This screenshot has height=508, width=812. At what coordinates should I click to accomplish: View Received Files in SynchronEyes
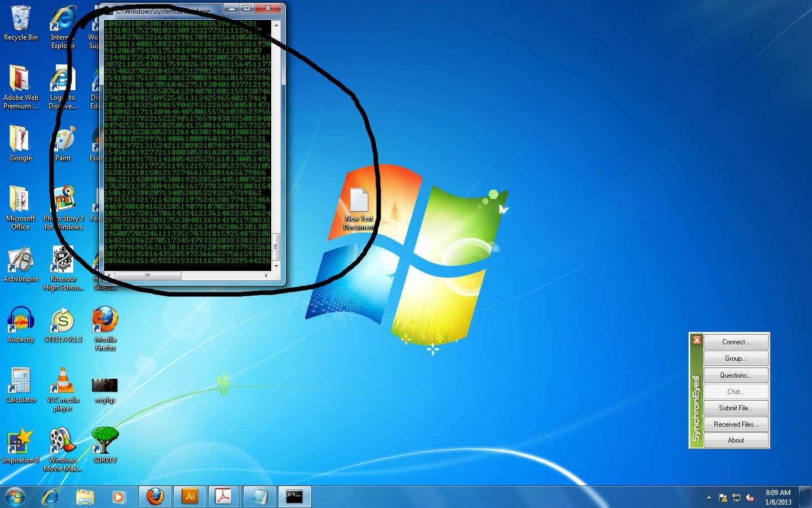pos(736,424)
